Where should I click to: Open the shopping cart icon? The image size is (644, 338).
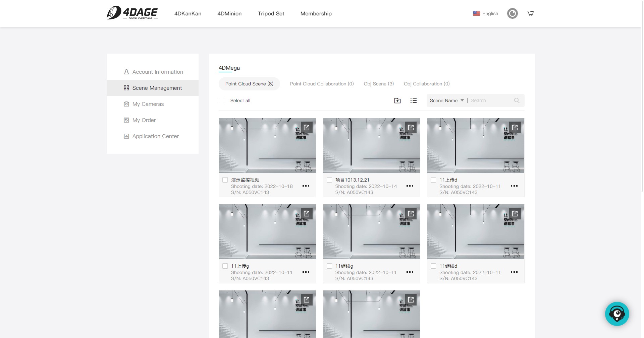(530, 14)
